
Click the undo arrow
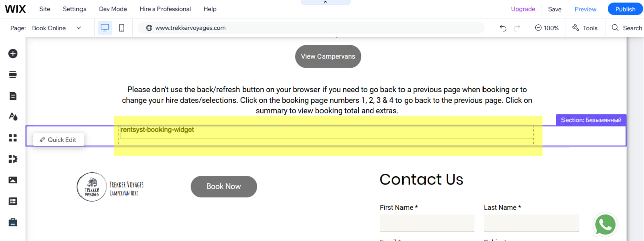coord(503,28)
